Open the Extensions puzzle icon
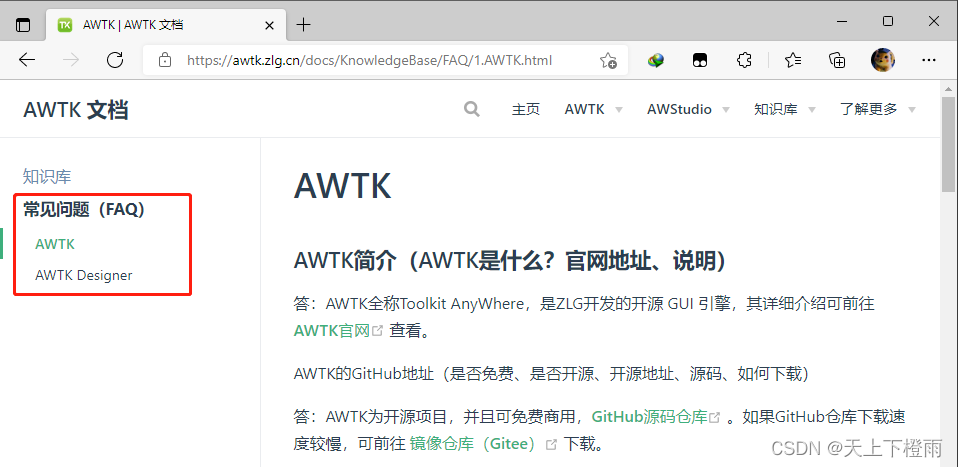958x467 pixels. (x=744, y=60)
